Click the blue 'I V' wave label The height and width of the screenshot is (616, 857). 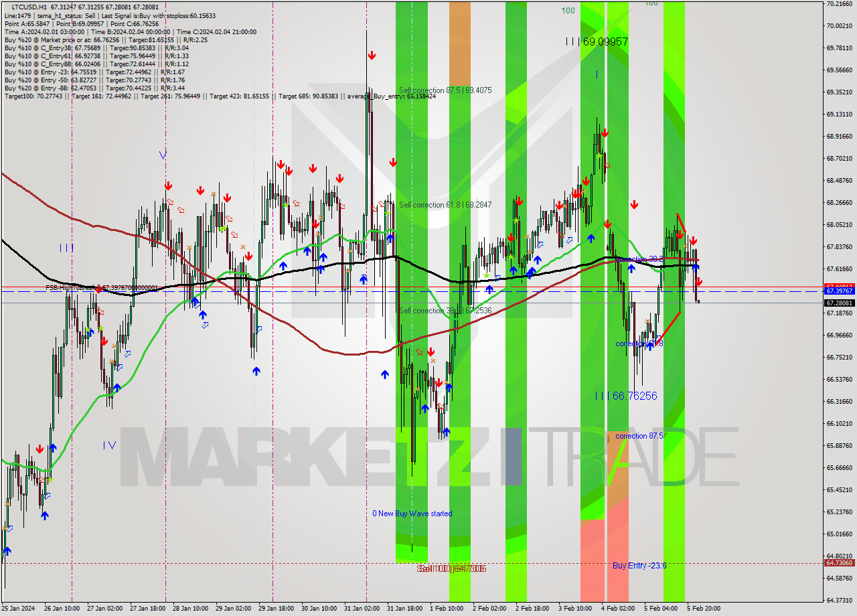point(110,445)
